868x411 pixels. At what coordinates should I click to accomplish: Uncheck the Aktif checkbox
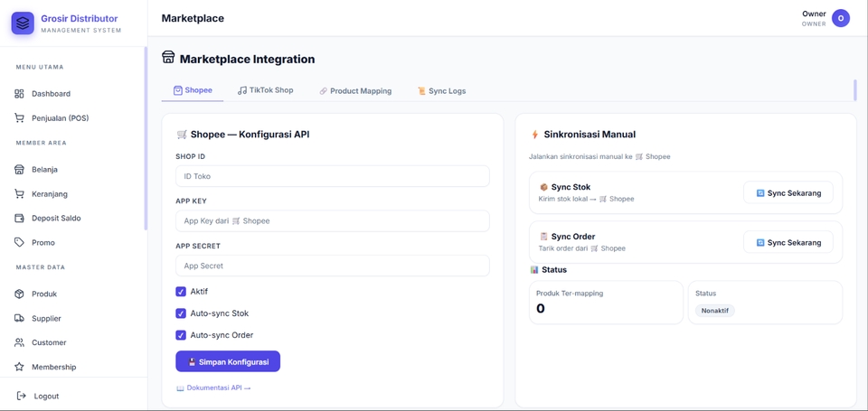click(x=181, y=292)
